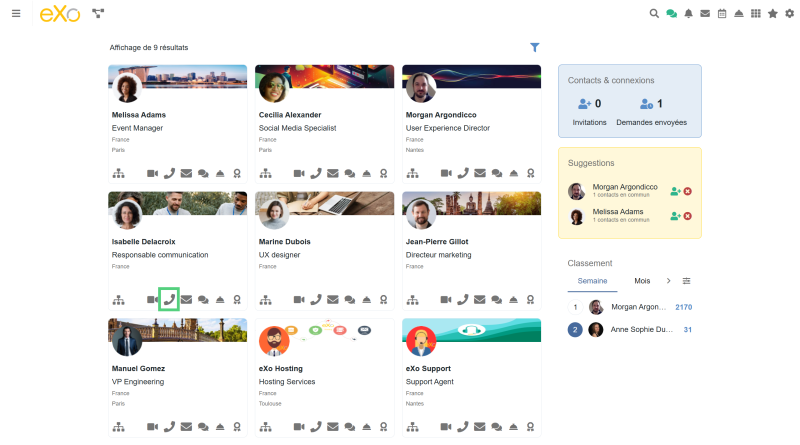
Task: Switch to the Semaine tab
Action: [592, 281]
